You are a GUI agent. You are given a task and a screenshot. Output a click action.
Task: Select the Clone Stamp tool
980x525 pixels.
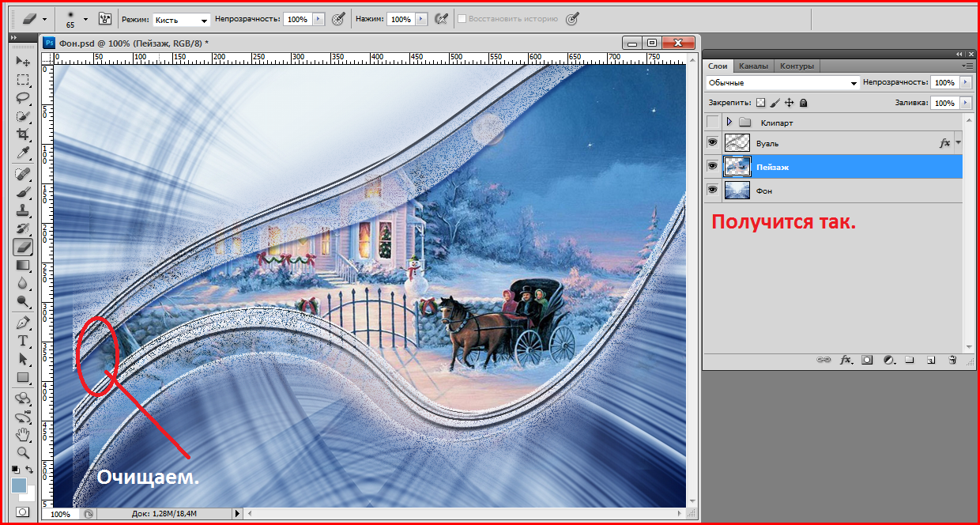click(24, 210)
